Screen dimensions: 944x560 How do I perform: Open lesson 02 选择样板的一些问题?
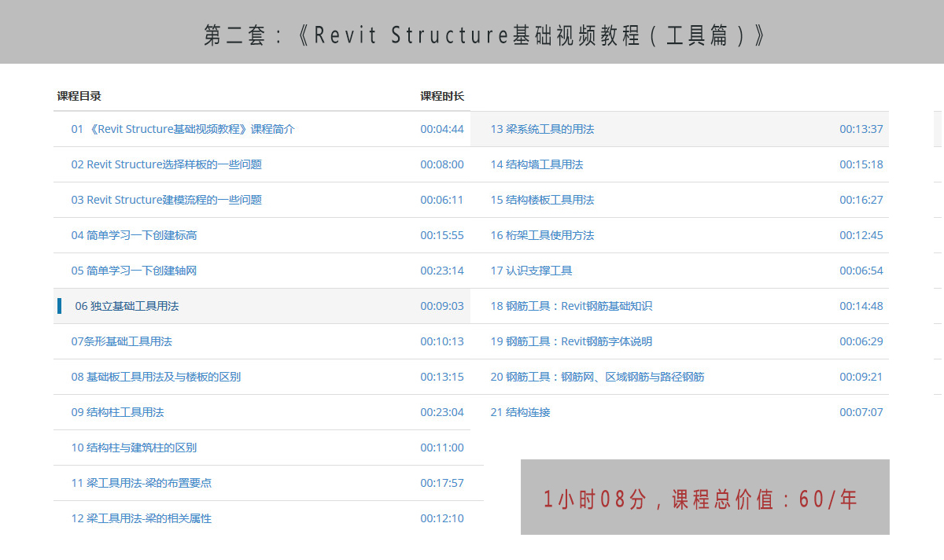166,164
